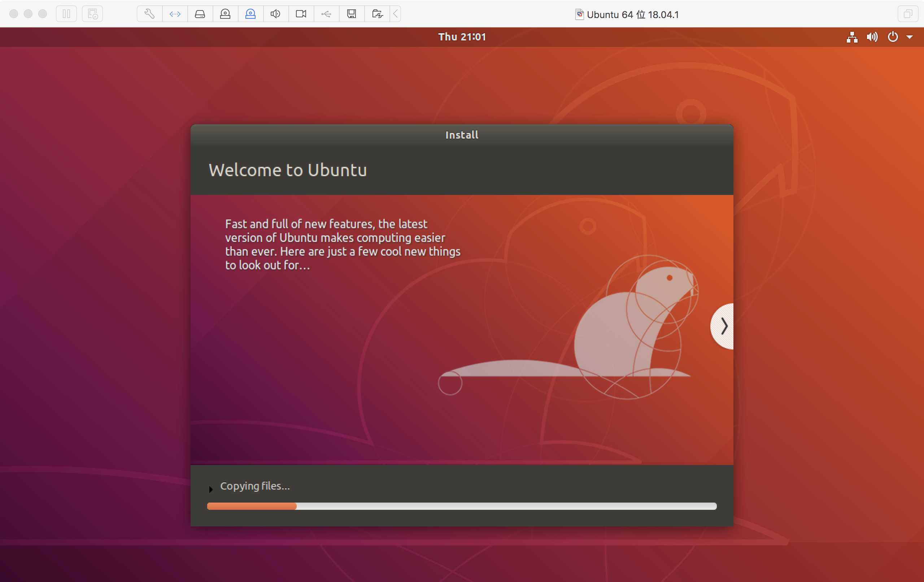Screen dimensions: 924x582
Task: Click the installation progress bar
Action: pos(462,507)
